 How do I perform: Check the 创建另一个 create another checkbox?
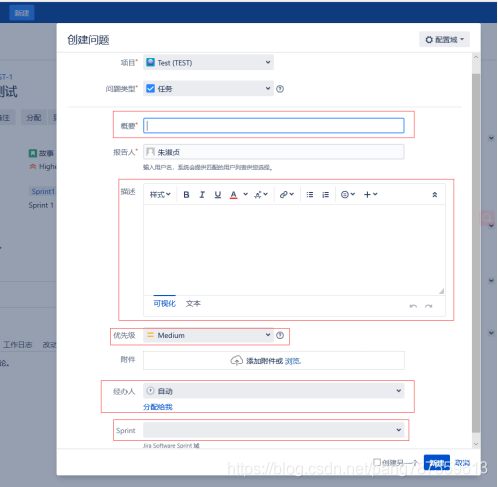coord(377,462)
